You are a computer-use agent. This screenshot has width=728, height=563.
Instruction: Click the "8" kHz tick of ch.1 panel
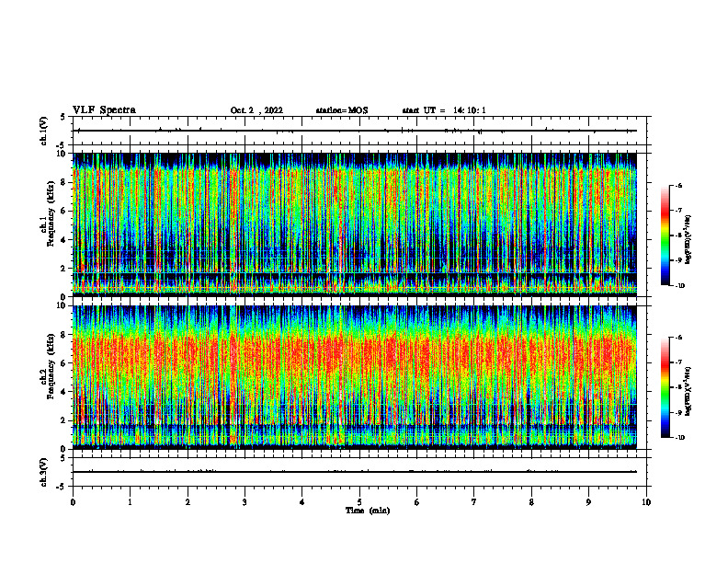coord(64,182)
